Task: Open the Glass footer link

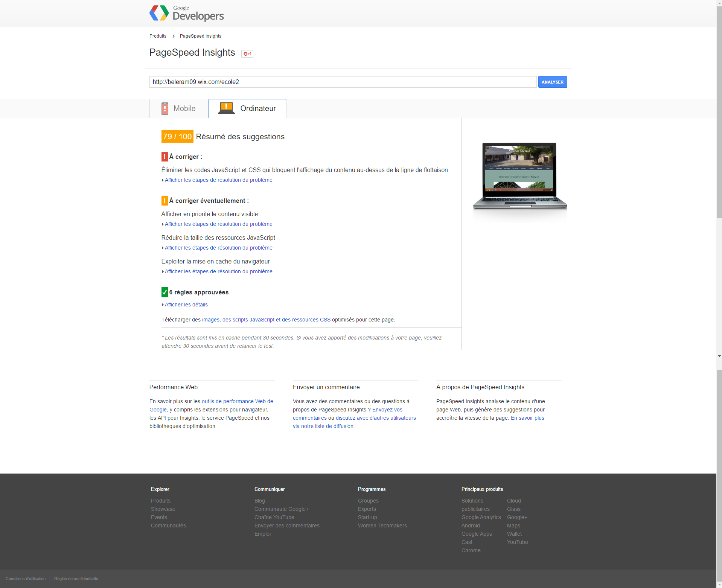Action: click(x=514, y=509)
